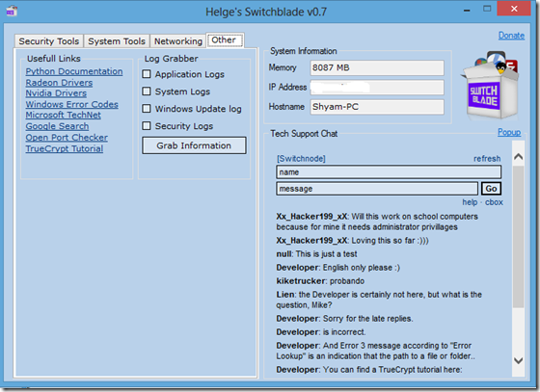Open the Windows Error Codes link
540x392 pixels.
coord(72,104)
